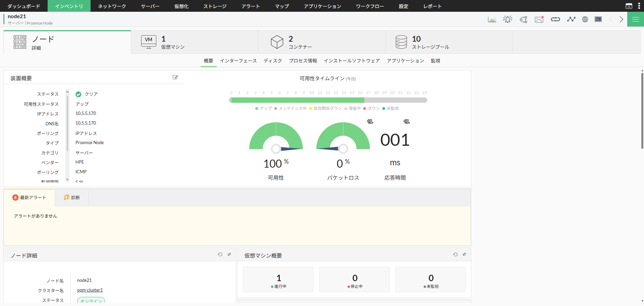This screenshot has height=306, width=644.
Task: Click the パケットロス gauge
Action: (x=343, y=138)
